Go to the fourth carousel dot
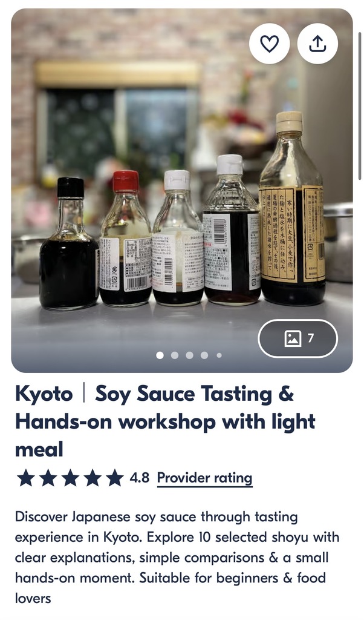 [x=204, y=355]
